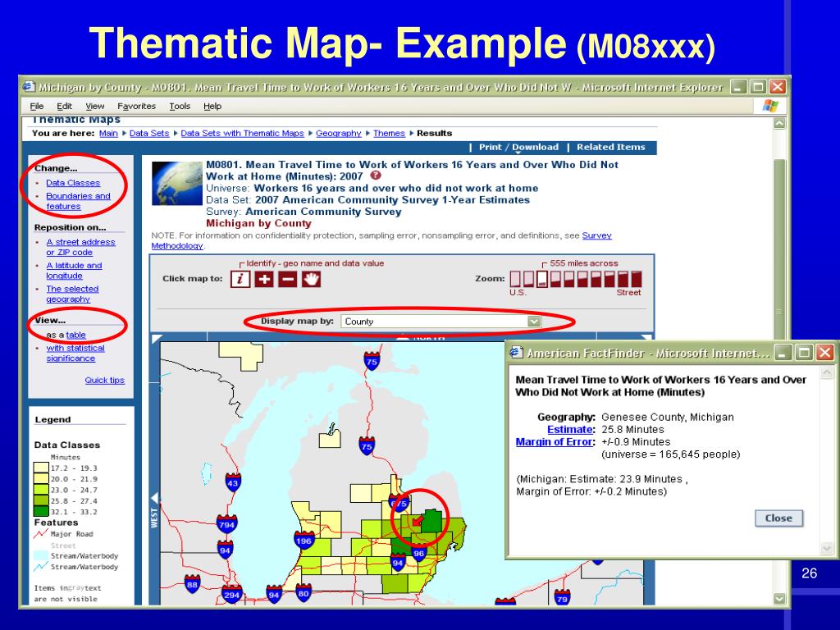Open the Survey Methodology link
Image resolution: width=840 pixels, height=630 pixels.
coord(381,240)
